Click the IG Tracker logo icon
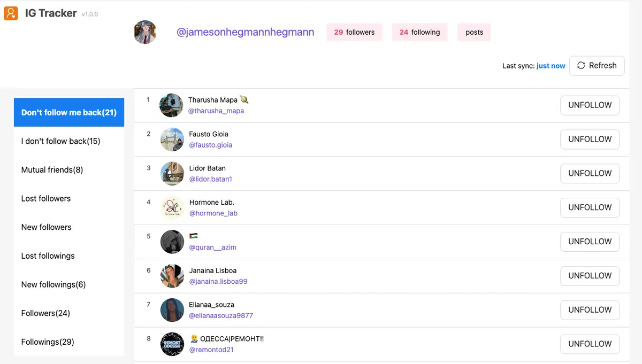 click(11, 13)
